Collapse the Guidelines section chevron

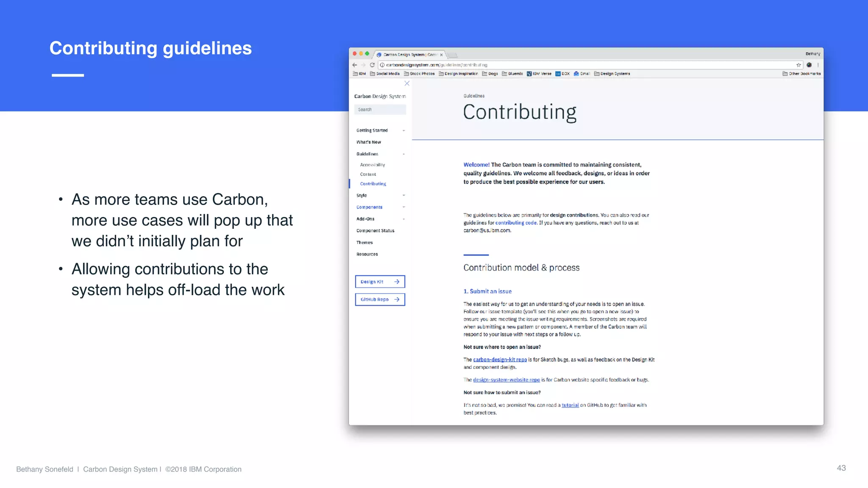pyautogui.click(x=403, y=154)
